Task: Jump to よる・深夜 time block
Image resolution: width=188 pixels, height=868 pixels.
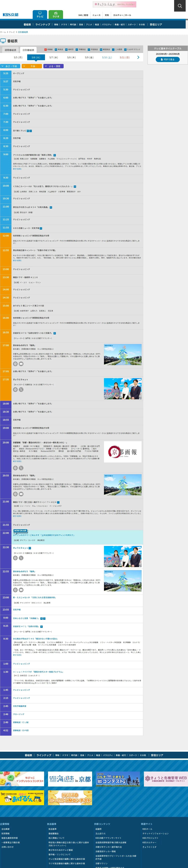Action: pyautogui.click(x=53, y=66)
